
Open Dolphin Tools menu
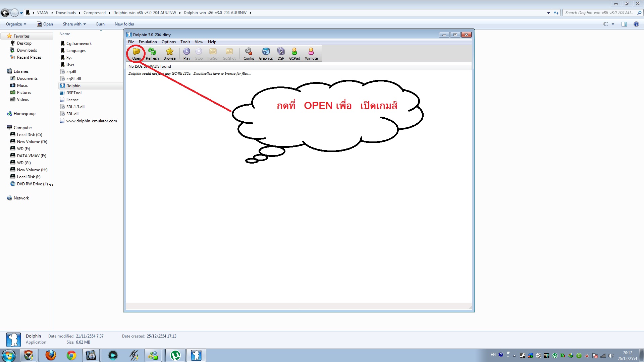click(x=185, y=42)
